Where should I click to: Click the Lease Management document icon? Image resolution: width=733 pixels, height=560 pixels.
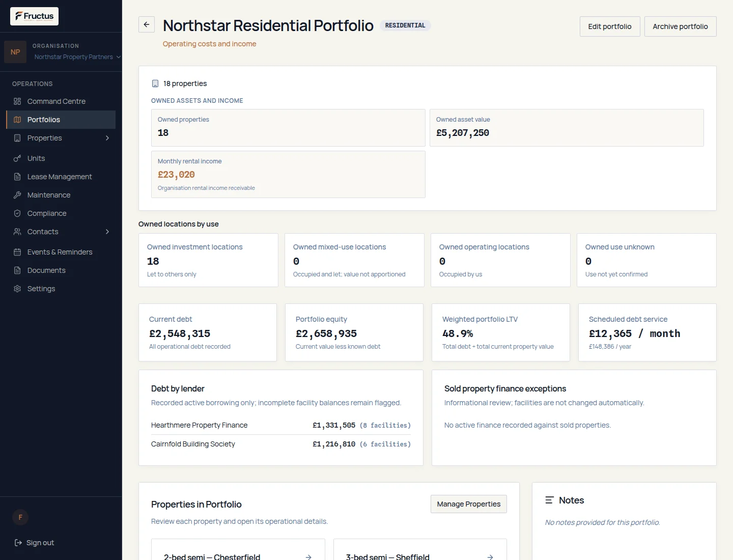pyautogui.click(x=17, y=177)
